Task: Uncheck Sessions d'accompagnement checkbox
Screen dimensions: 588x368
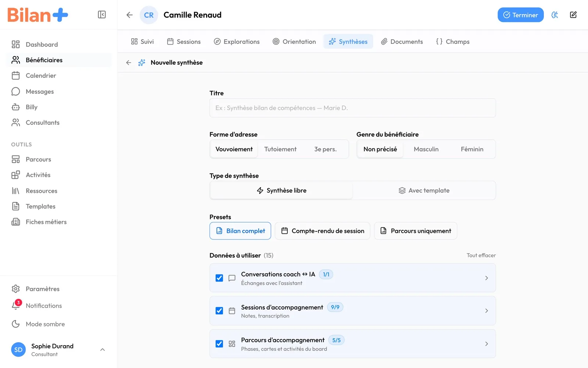Action: coord(219,311)
